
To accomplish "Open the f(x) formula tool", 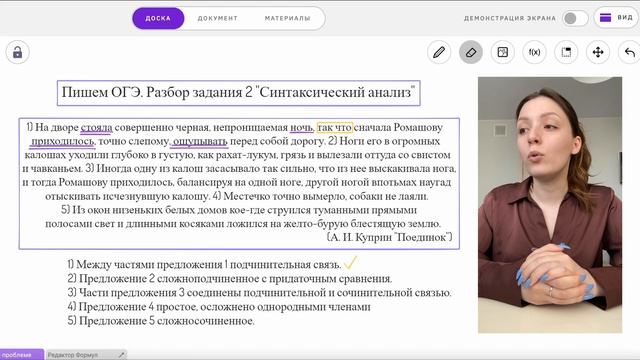I will [x=534, y=52].
